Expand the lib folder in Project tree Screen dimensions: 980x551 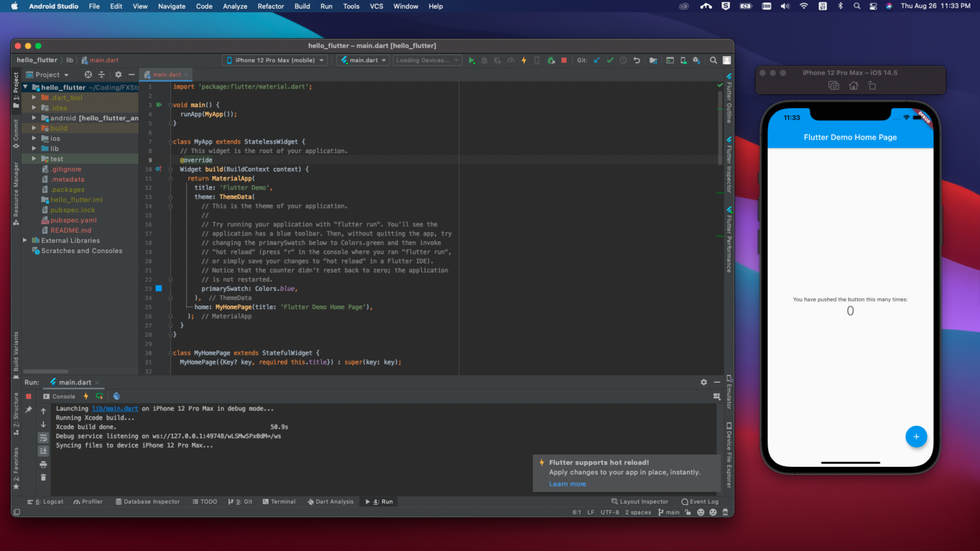tap(34, 148)
